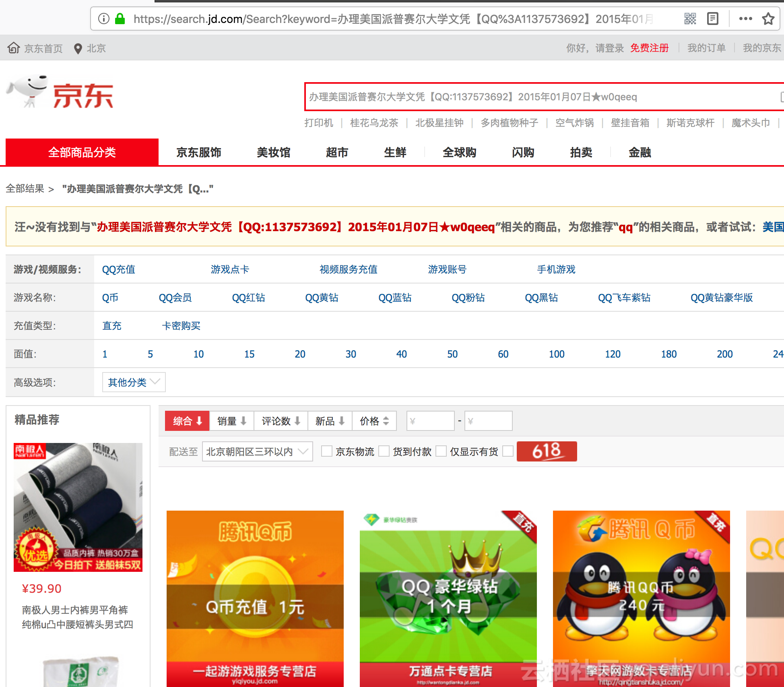Sort results by 新品

click(330, 421)
